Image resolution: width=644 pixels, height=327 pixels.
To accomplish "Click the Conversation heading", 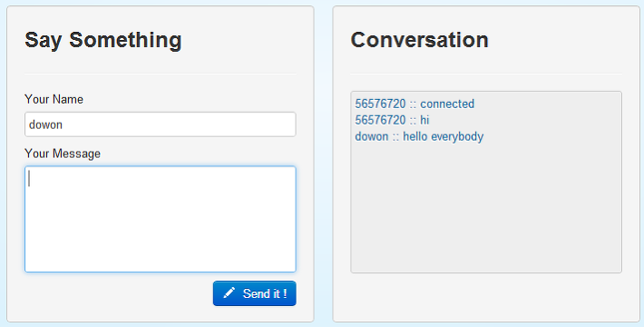I will [419, 40].
